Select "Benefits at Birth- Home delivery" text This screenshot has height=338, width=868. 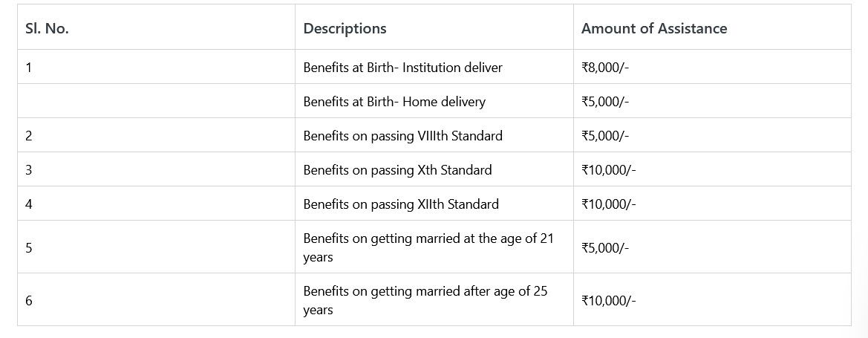(394, 102)
